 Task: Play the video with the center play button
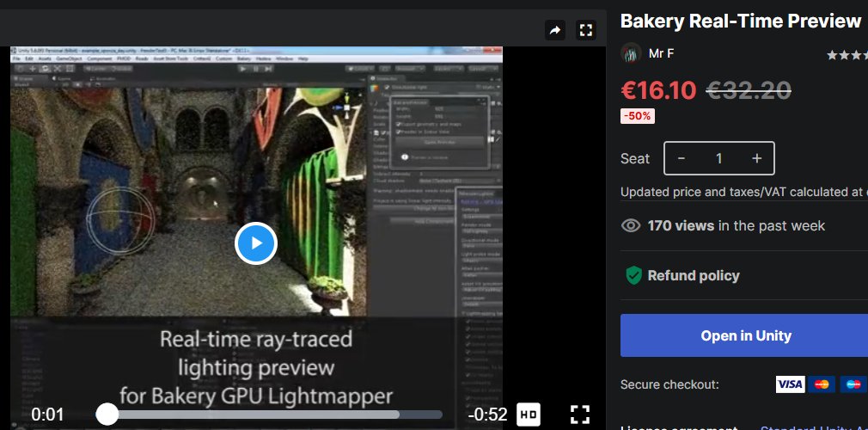click(256, 243)
